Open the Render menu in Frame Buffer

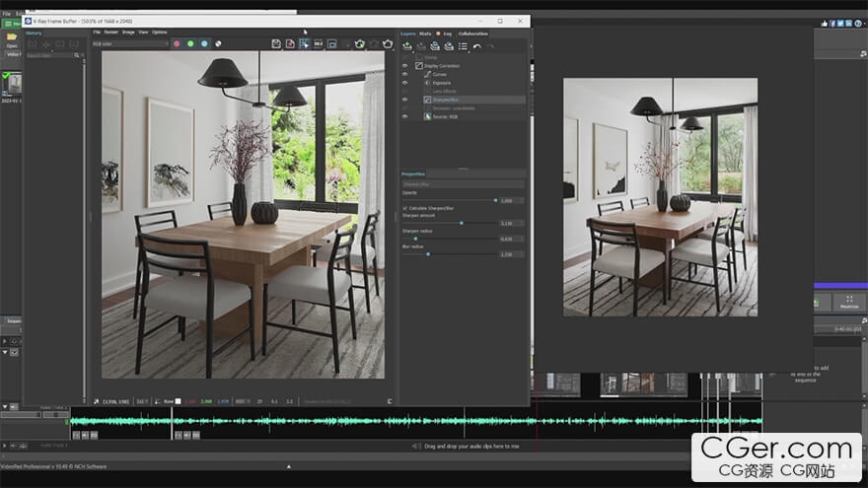pos(111,33)
